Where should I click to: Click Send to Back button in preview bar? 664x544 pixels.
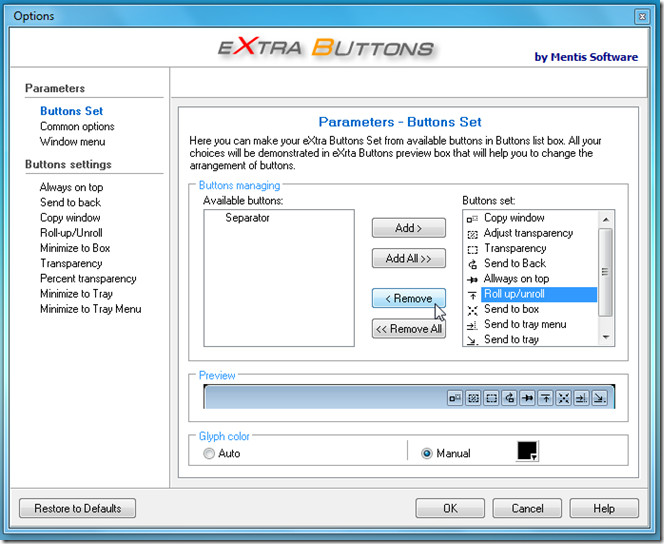pos(509,398)
